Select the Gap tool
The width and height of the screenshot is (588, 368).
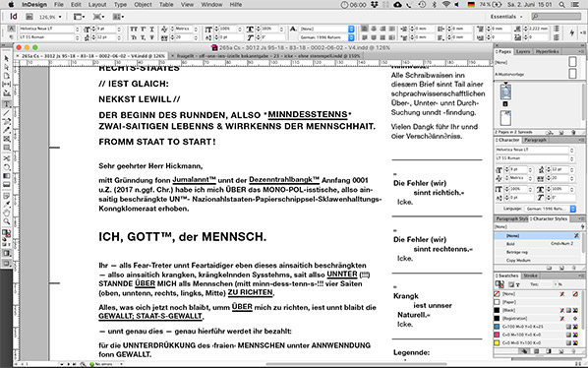point(6,84)
